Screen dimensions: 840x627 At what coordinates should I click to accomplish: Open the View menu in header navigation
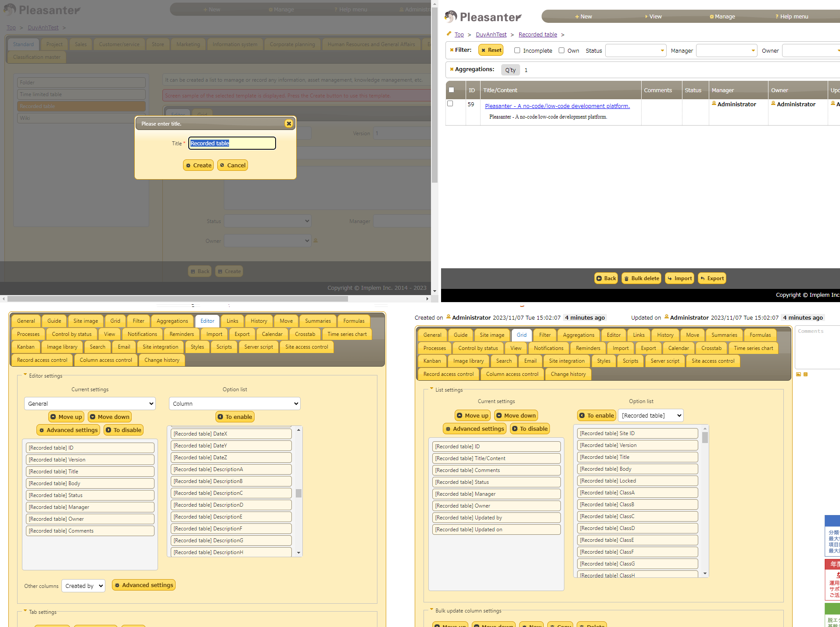point(653,17)
